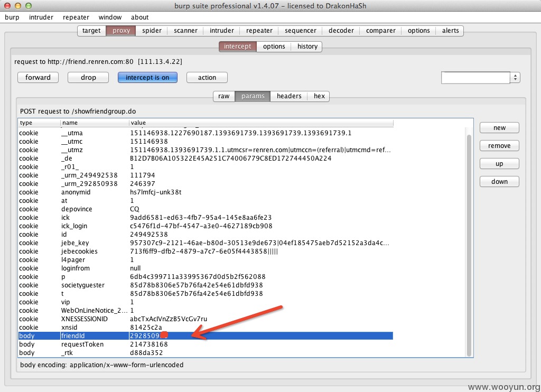Select the WebOnLineNotice cookie row
This screenshot has height=392, width=541.
tap(206, 311)
